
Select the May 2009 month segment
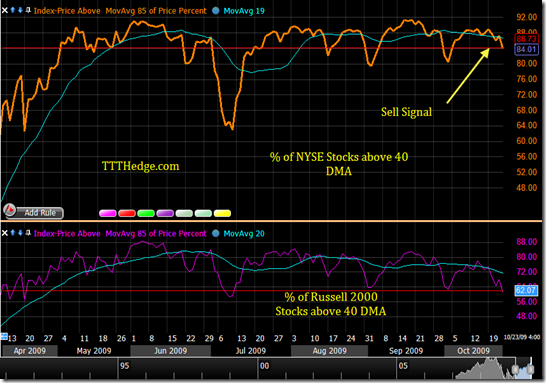click(x=94, y=351)
